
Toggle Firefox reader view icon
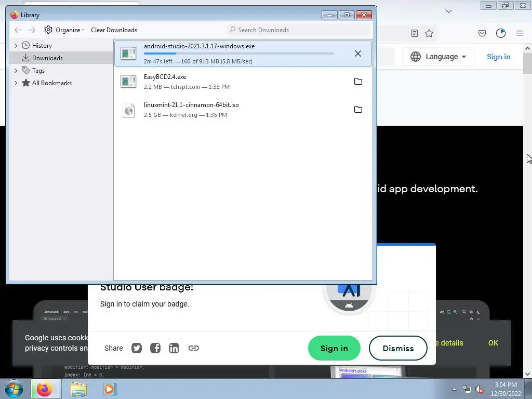(x=414, y=33)
